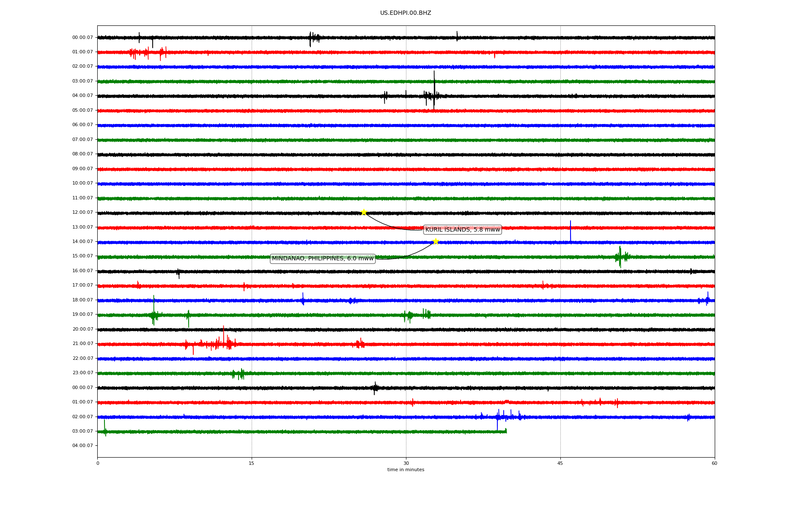
Task: Click the 45 tick on x-axis
Action: [x=560, y=463]
